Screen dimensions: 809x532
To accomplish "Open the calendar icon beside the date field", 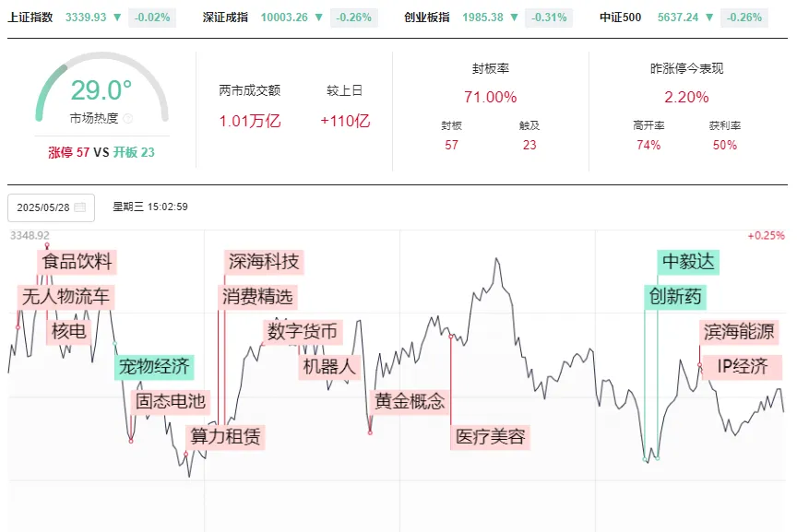I will tap(82, 207).
